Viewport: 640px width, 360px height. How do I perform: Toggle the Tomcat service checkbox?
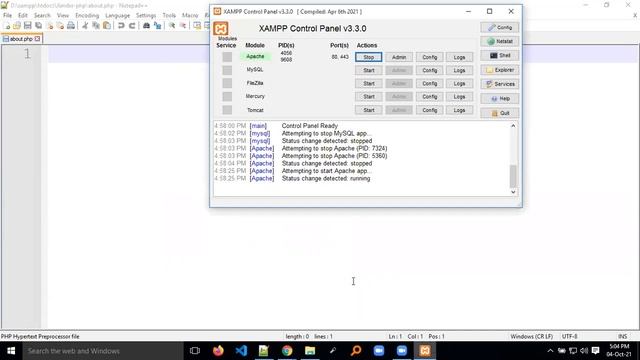(x=227, y=110)
